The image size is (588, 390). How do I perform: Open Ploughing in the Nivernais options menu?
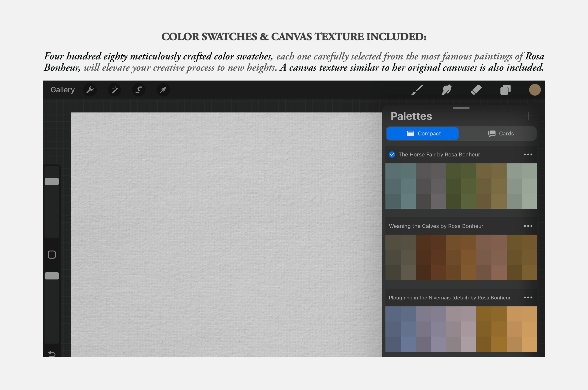coord(528,297)
